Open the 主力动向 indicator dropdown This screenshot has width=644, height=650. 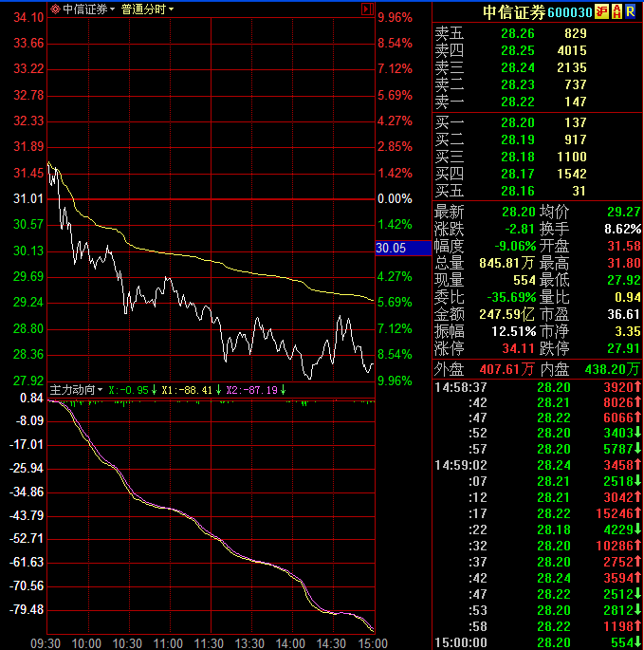[76, 390]
